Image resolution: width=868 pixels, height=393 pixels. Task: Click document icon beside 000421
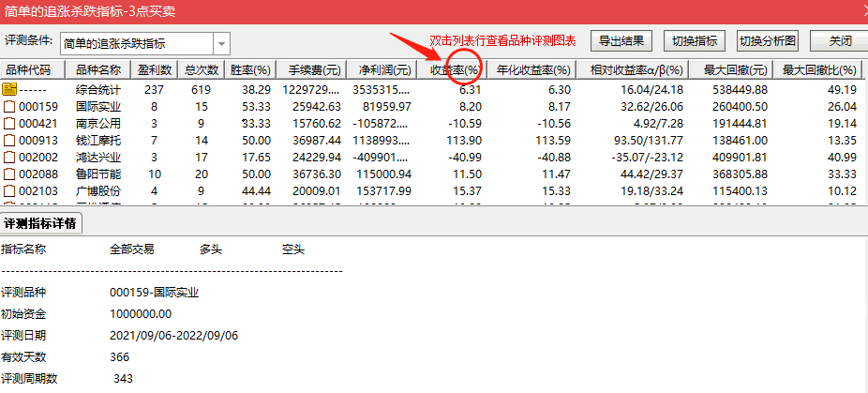click(8, 123)
